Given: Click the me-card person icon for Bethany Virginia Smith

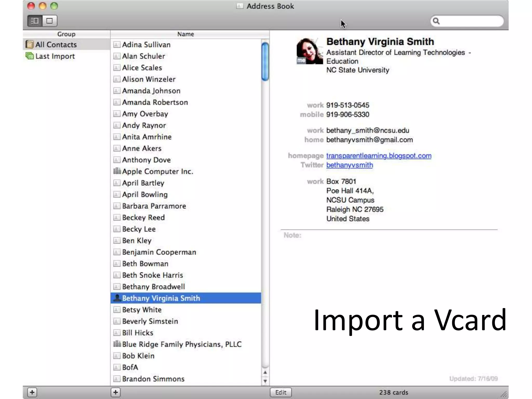Looking at the screenshot, I should pos(117,298).
